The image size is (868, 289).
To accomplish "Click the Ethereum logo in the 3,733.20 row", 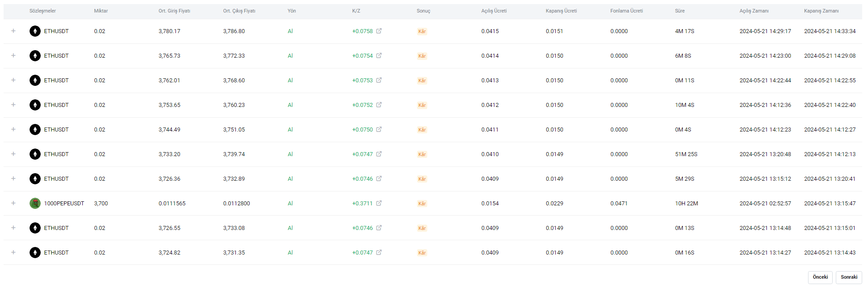I will pyautogui.click(x=35, y=154).
